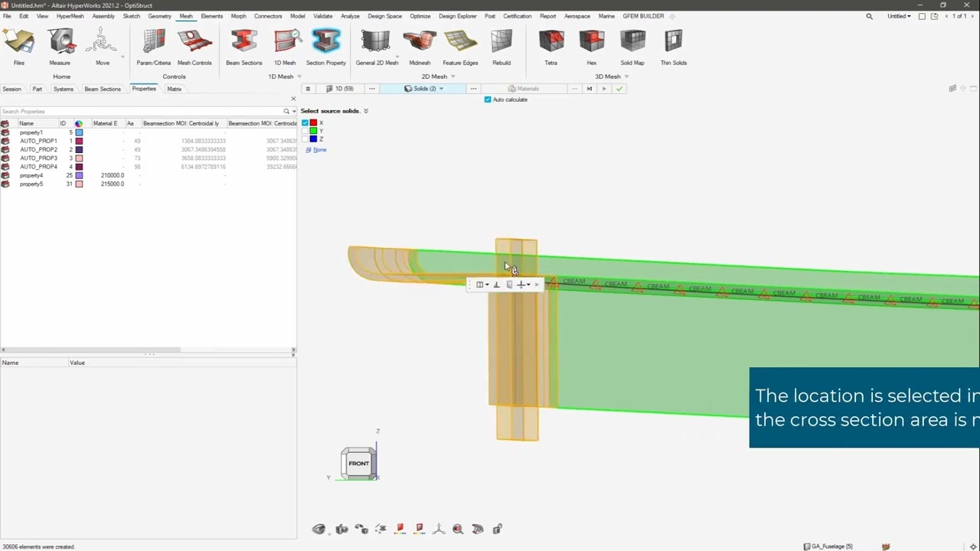980x551 pixels.
Task: Open the hamburger options in guide bar
Action: pos(308,89)
